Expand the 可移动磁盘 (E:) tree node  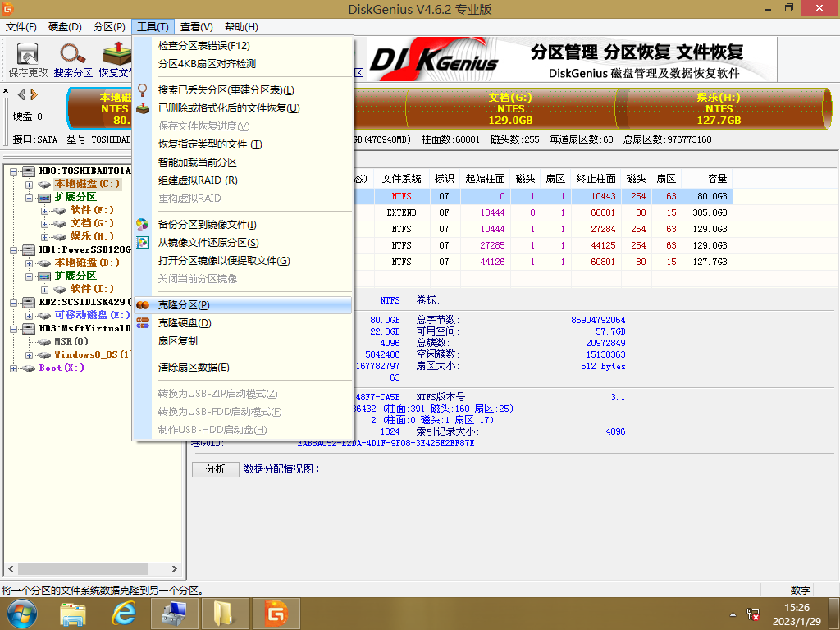coord(29,316)
